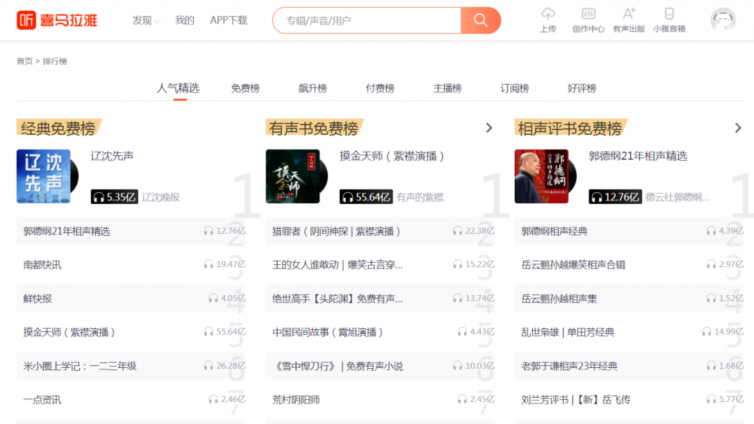This screenshot has height=424, width=754.
Task: Open 老郭于谦相声23年经典
Action: point(569,366)
